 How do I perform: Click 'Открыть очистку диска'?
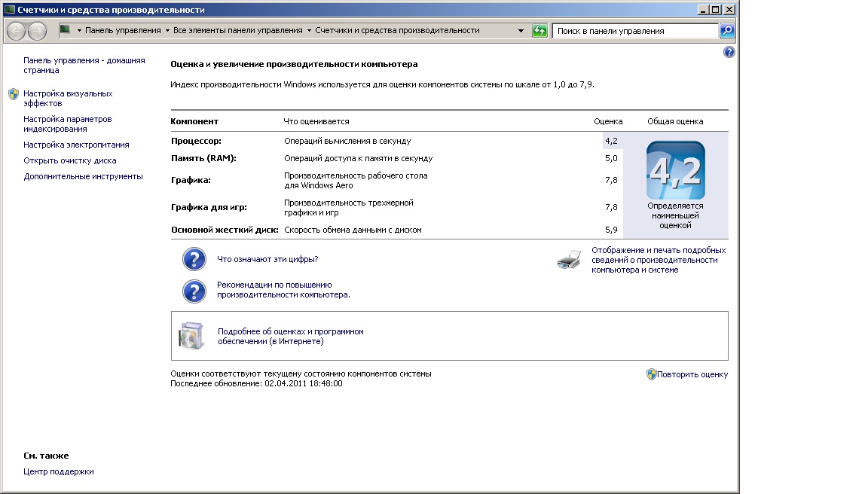[x=70, y=161]
